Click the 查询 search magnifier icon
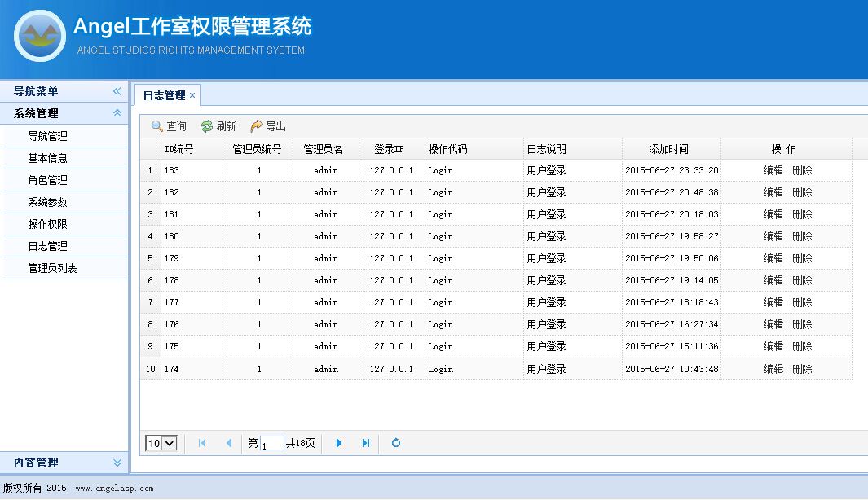 [157, 127]
